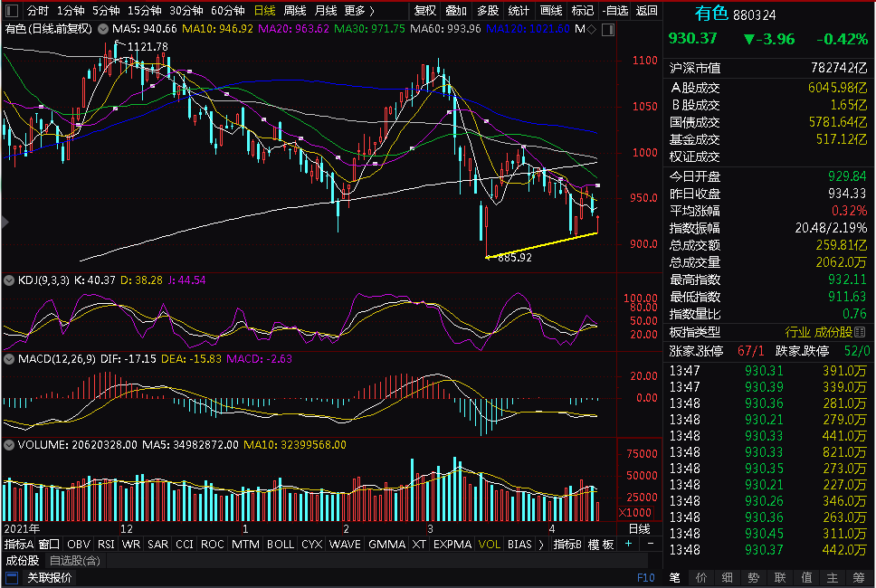Viewport: 876px width, 588px height.
Task: Toggle the right info panel icon
Action: tap(608, 30)
